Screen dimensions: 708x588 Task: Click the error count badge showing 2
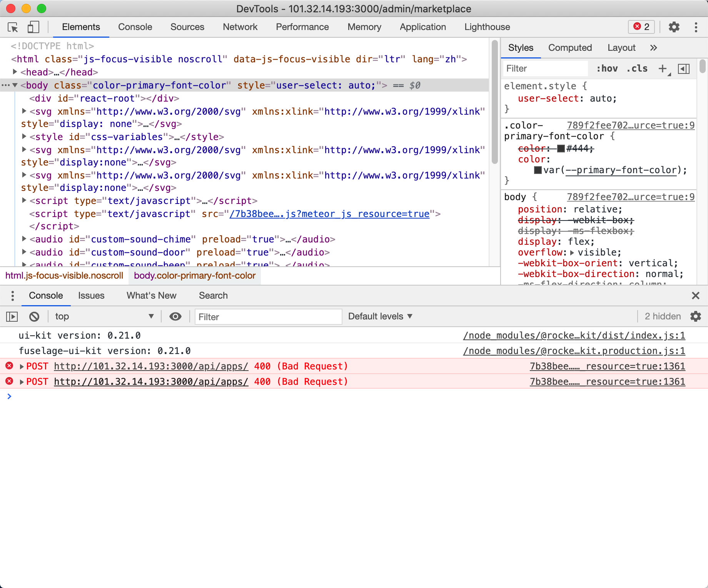(641, 27)
